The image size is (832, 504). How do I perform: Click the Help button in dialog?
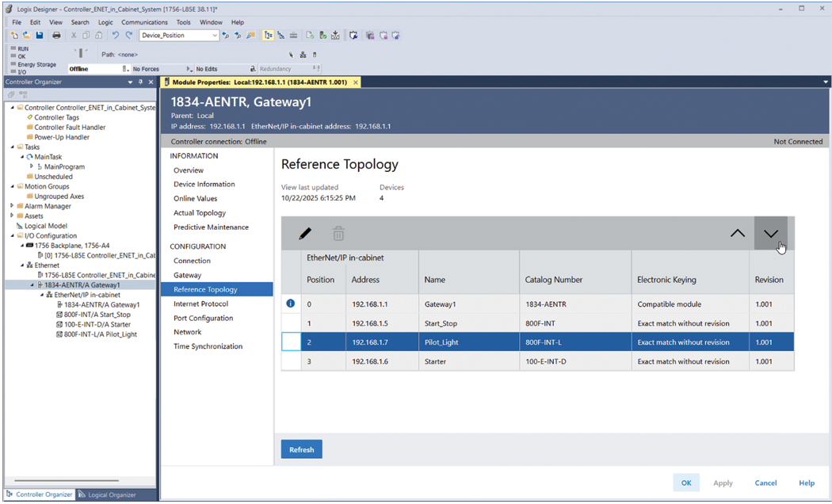pos(807,483)
